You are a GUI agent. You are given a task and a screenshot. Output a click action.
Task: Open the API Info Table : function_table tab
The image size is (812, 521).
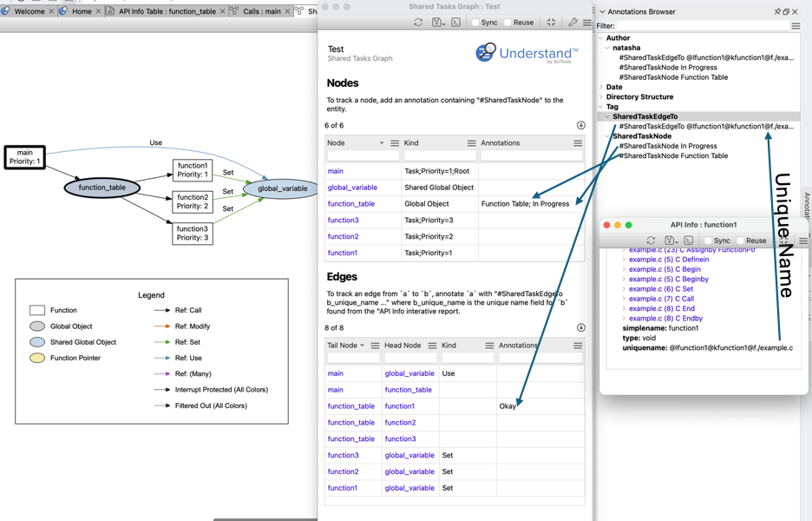coord(167,11)
